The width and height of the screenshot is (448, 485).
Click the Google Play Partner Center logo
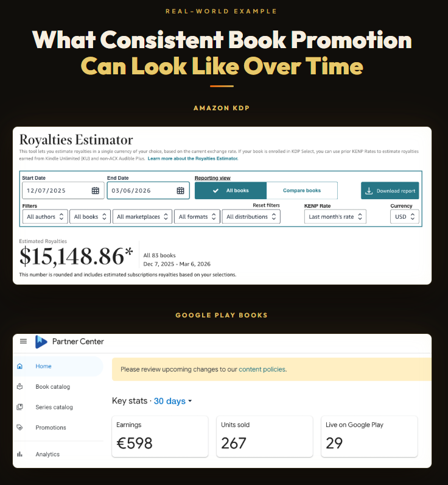(x=41, y=342)
